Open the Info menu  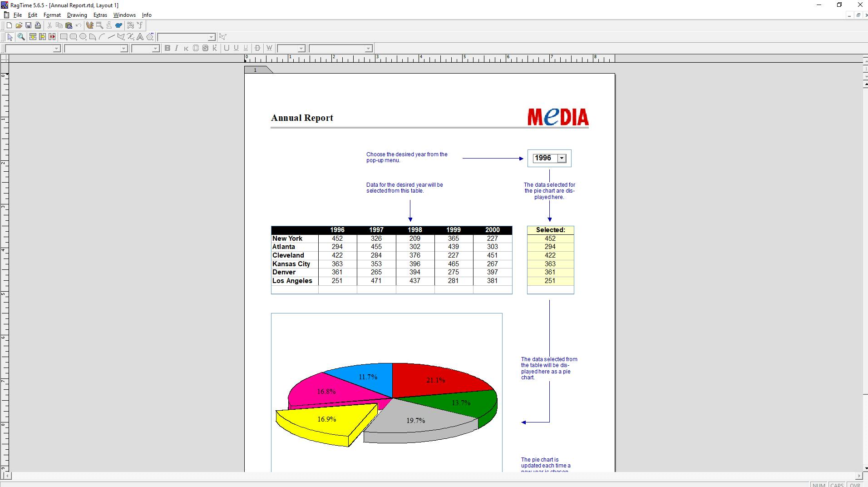[x=147, y=15]
